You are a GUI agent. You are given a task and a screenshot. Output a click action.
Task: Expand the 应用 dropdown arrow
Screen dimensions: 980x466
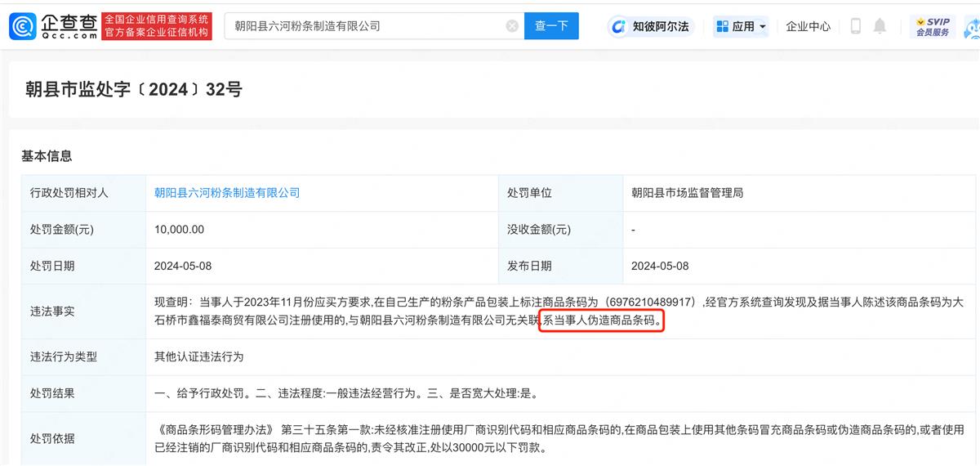tap(763, 26)
